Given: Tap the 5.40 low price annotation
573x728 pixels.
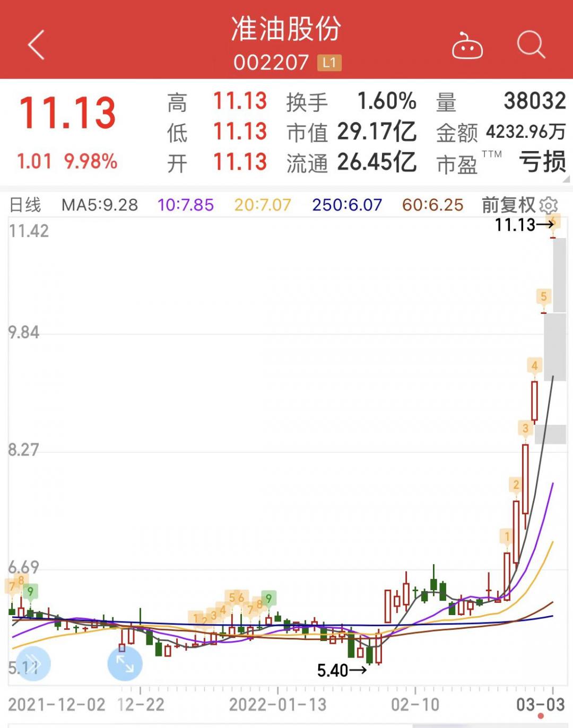Looking at the screenshot, I should pyautogui.click(x=342, y=670).
